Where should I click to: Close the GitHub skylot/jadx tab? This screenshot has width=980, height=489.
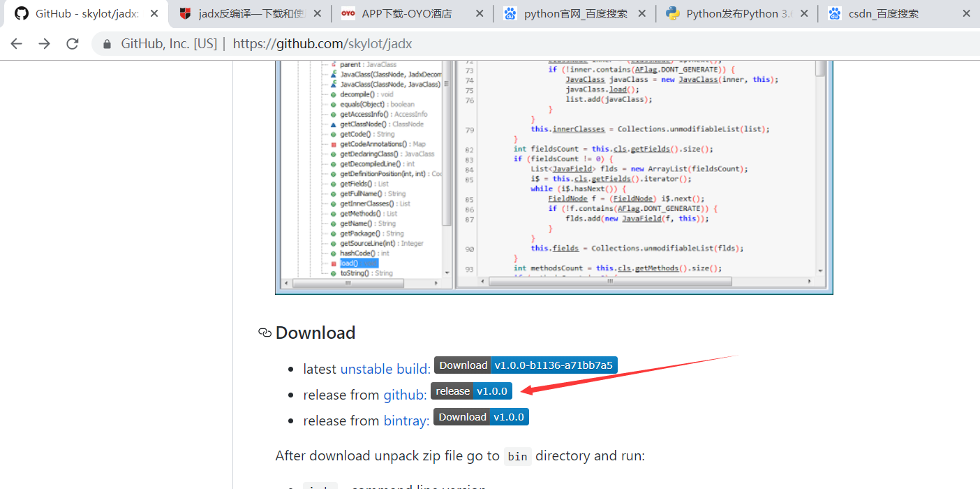pyautogui.click(x=154, y=13)
